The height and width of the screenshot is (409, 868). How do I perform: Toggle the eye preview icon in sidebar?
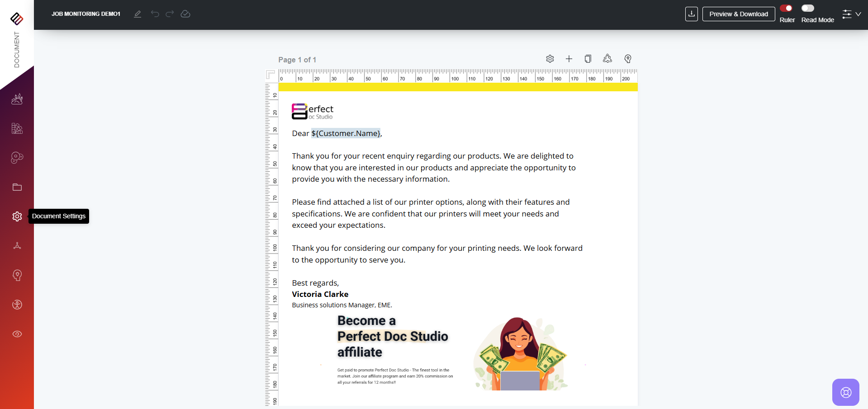coord(17,334)
